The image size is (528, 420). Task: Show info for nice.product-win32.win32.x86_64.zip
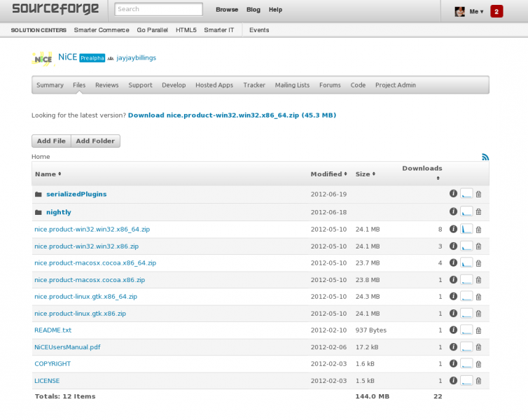coord(453,229)
